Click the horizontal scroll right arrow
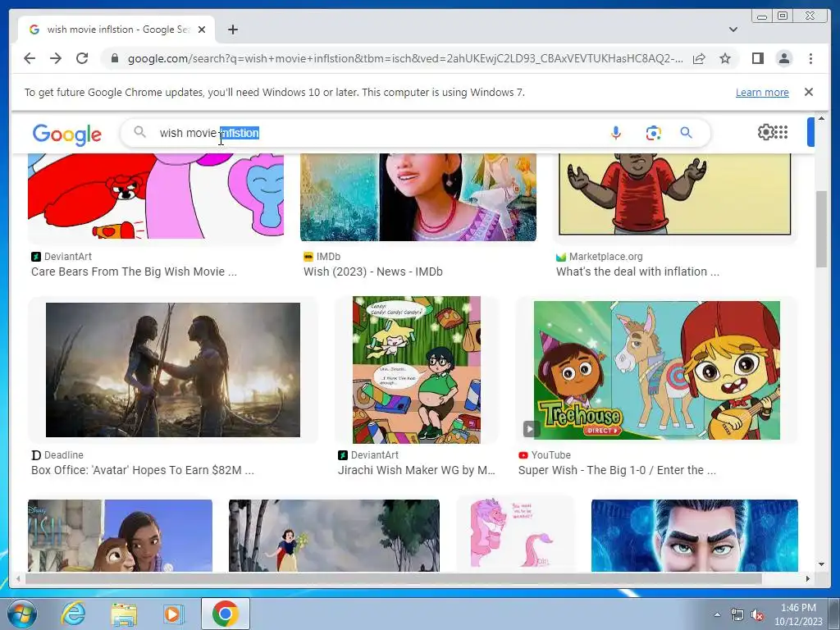The height and width of the screenshot is (630, 840). click(x=808, y=578)
